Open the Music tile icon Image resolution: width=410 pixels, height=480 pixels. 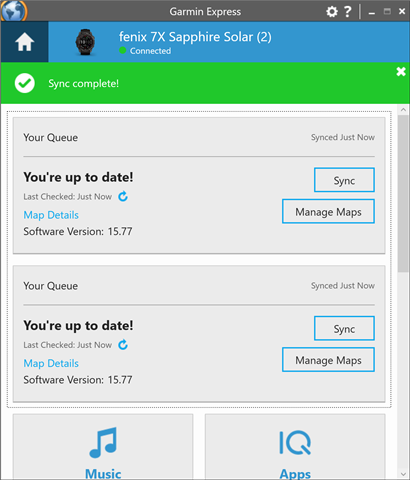[103, 442]
